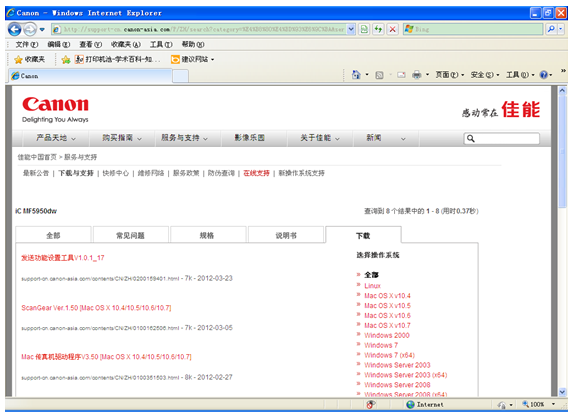Open the 服务与支持 navigation menu
The width and height of the screenshot is (576, 419).
tap(184, 138)
